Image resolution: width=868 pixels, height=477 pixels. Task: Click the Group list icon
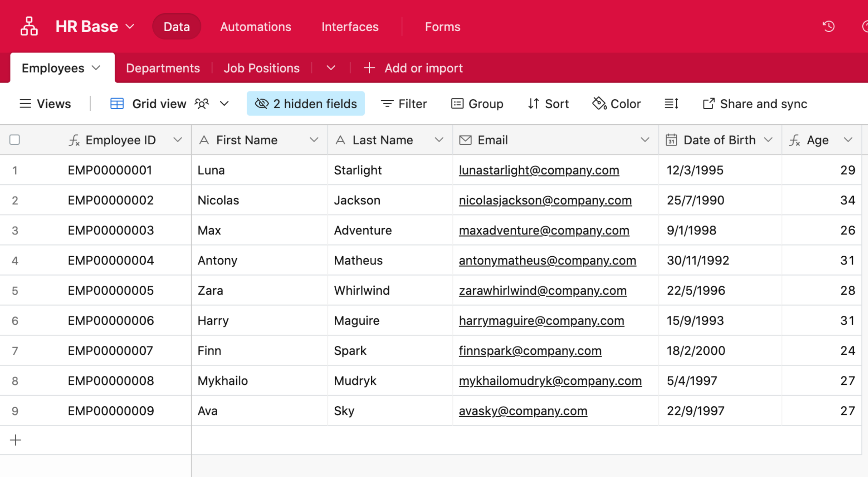pyautogui.click(x=457, y=104)
